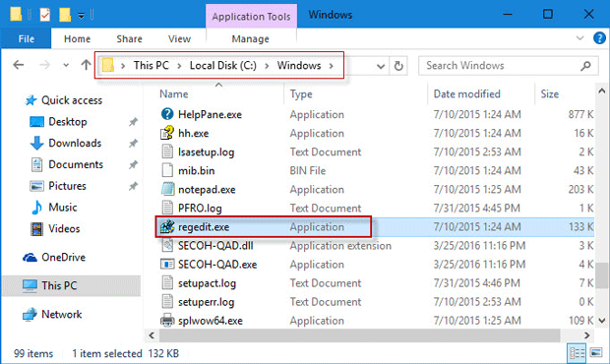The height and width of the screenshot is (364, 610).
Task: Go up one folder level arrow
Action: click(x=86, y=65)
